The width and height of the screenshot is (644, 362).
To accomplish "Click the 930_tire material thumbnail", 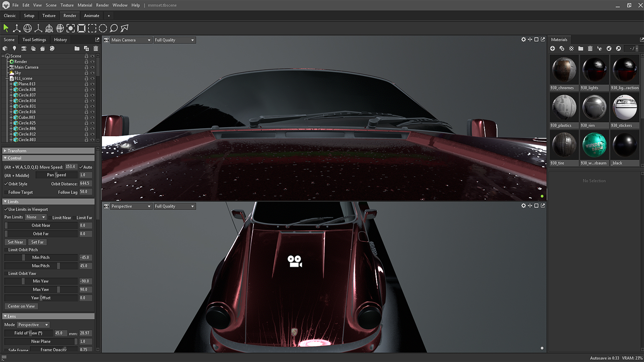I will coord(564,145).
